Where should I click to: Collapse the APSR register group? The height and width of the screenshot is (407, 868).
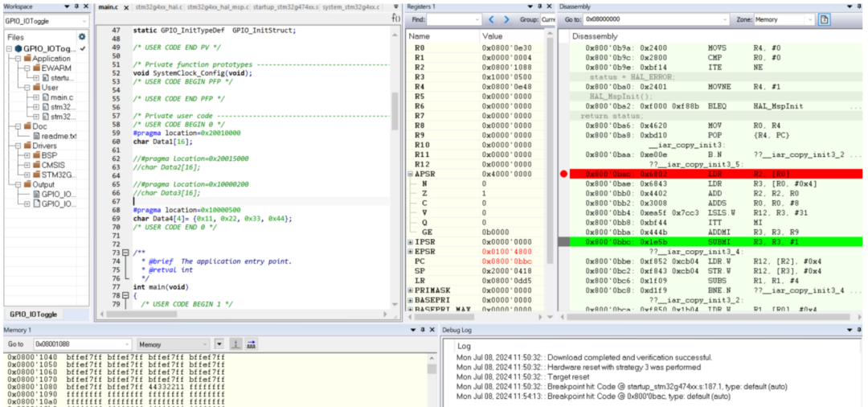coord(410,174)
